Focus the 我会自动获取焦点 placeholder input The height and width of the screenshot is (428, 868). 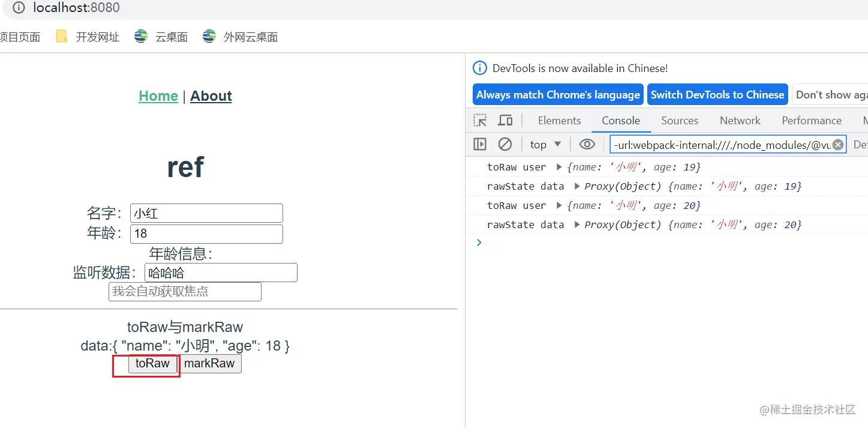point(185,292)
